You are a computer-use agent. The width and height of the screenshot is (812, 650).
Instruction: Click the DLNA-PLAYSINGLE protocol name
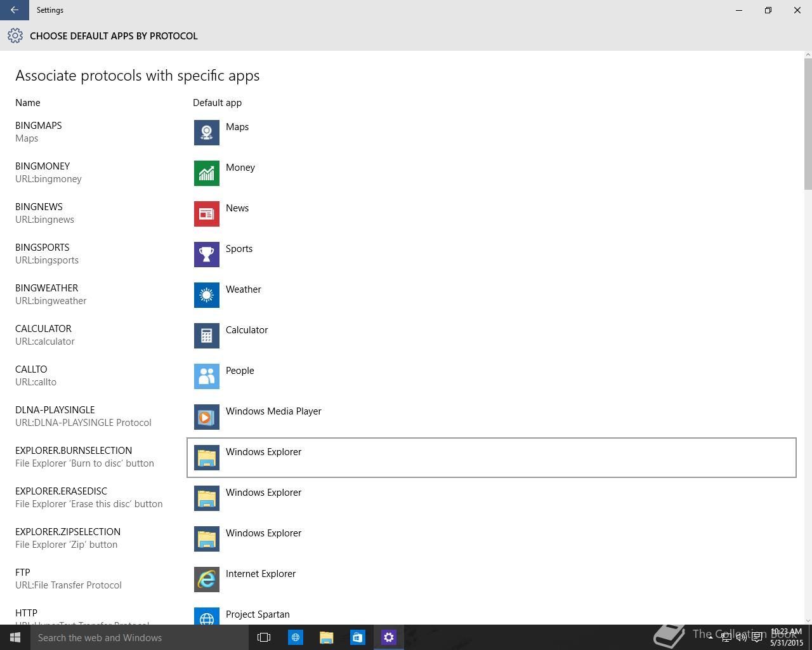pyautogui.click(x=55, y=409)
